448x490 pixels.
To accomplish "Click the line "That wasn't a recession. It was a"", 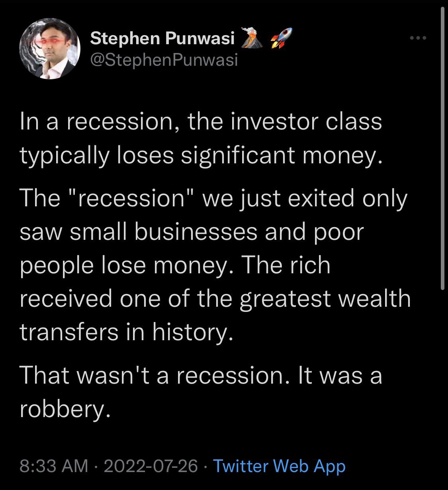I will click(x=201, y=376).
